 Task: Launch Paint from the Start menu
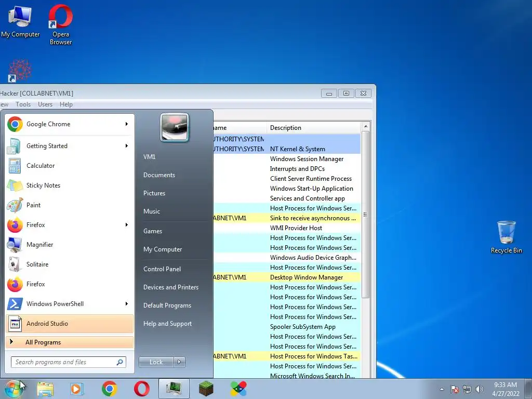click(x=70, y=205)
